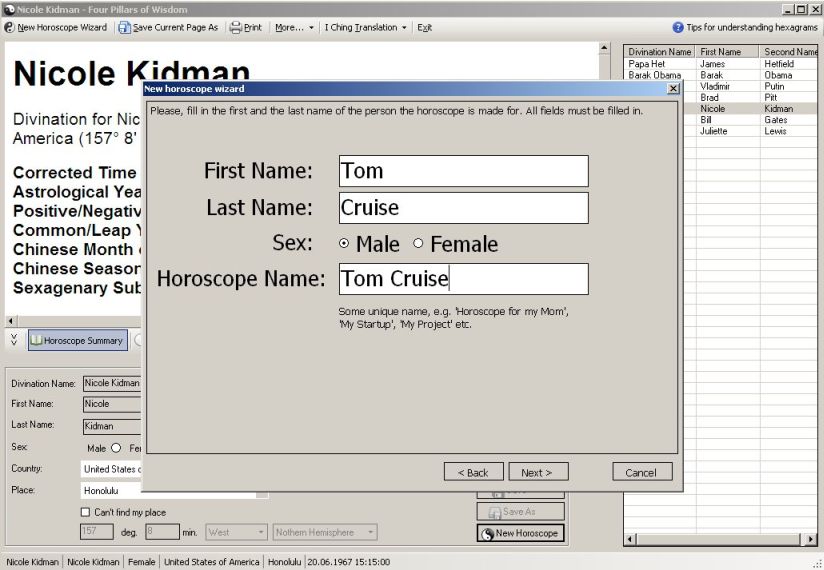Click Female in the status bar
The width and height of the screenshot is (824, 570).
click(142, 562)
